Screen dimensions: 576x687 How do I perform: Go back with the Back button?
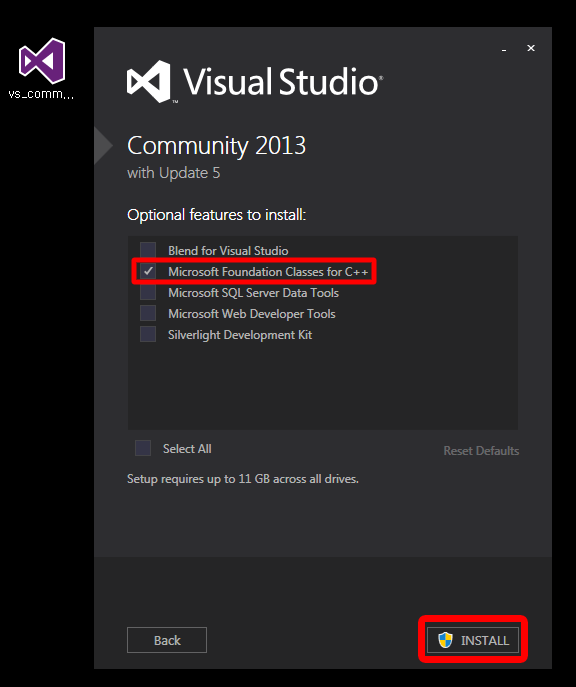tap(167, 640)
